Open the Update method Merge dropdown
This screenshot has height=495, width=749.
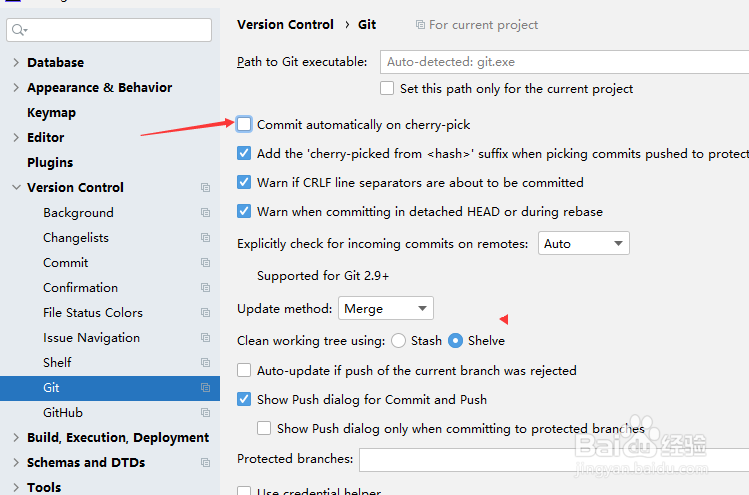coord(386,309)
